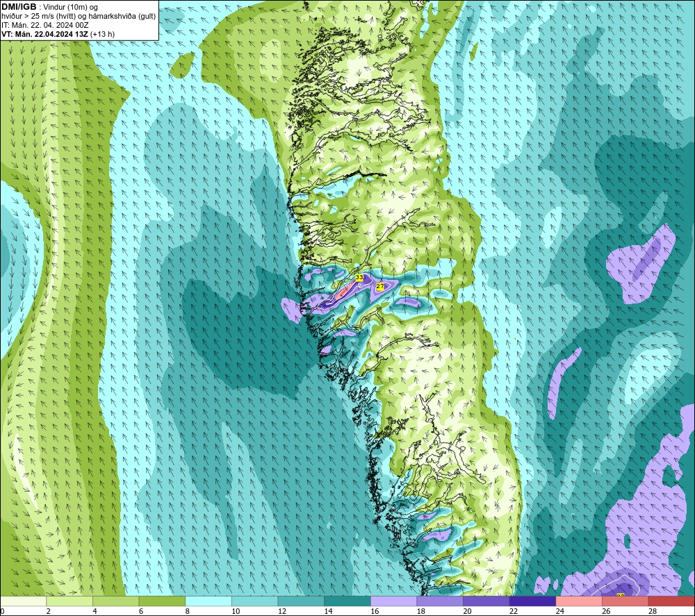Click the yellow 27 gust label beside 33
The height and width of the screenshot is (616, 695).
[x=380, y=287]
